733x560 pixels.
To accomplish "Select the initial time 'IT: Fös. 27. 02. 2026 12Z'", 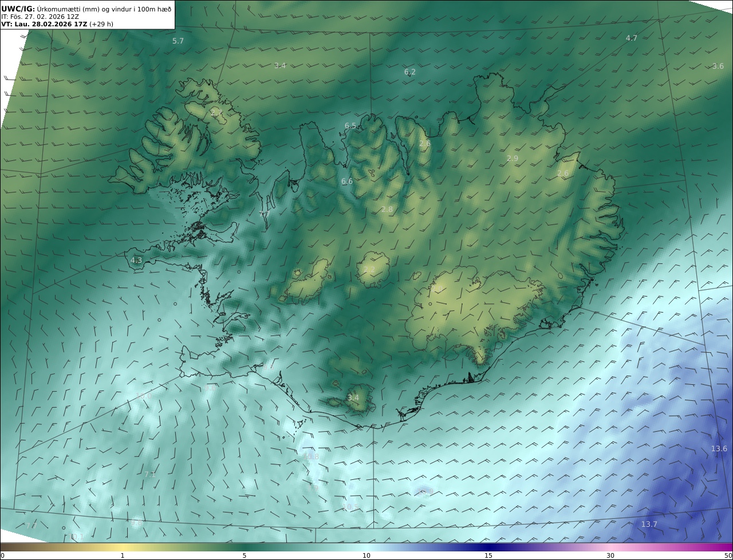I will coord(40,17).
